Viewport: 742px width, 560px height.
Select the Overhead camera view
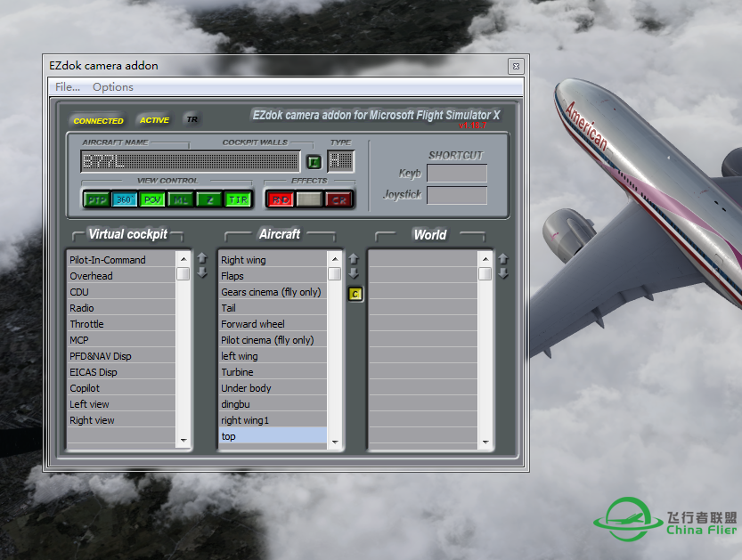[x=120, y=276]
